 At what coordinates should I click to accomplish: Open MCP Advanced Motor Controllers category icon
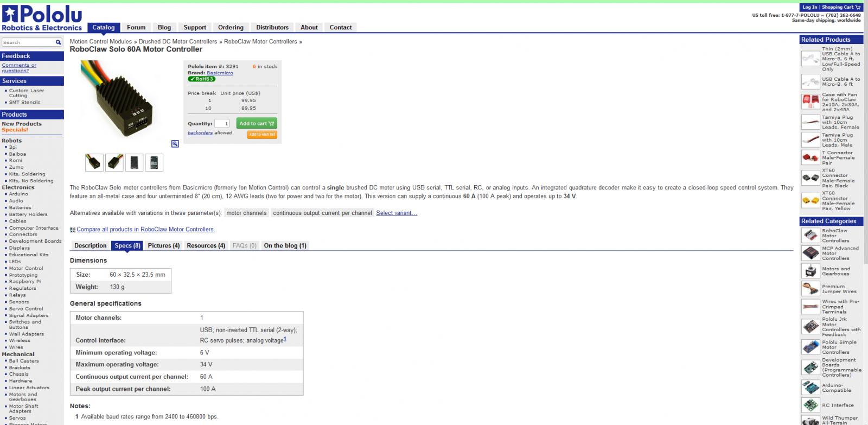point(810,253)
